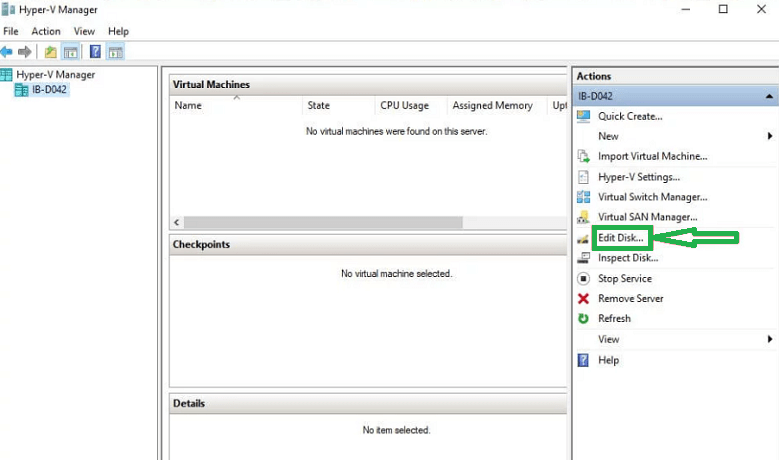Toggle the Show/Hide Action Pane toolbar icon
779x460 pixels.
tap(116, 52)
